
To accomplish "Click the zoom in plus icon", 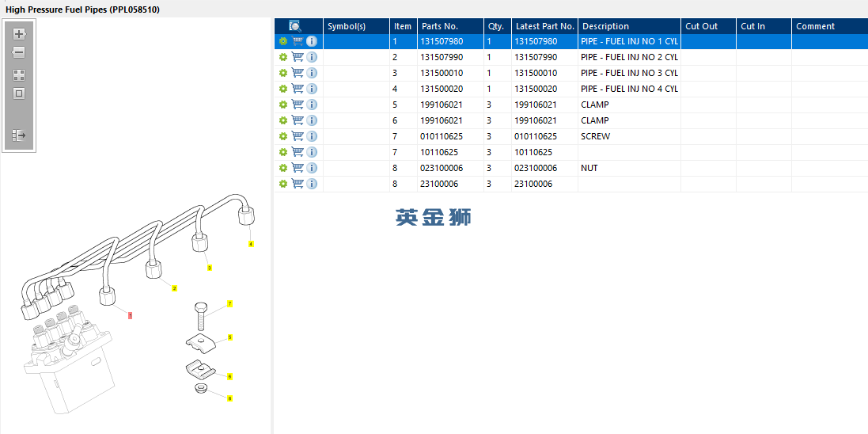I will [x=19, y=34].
